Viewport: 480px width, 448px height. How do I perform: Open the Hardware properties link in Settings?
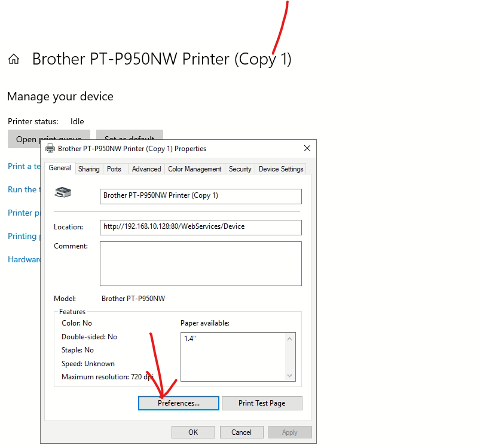click(x=24, y=259)
